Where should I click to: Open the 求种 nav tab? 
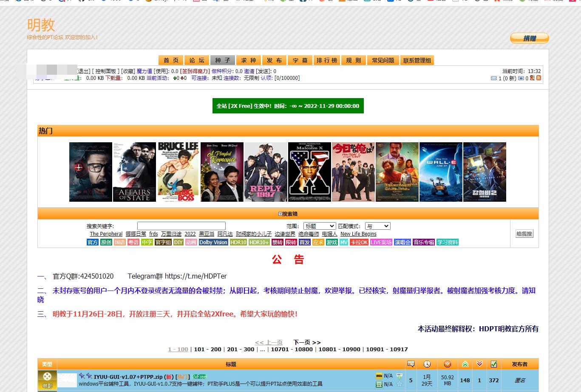(248, 60)
